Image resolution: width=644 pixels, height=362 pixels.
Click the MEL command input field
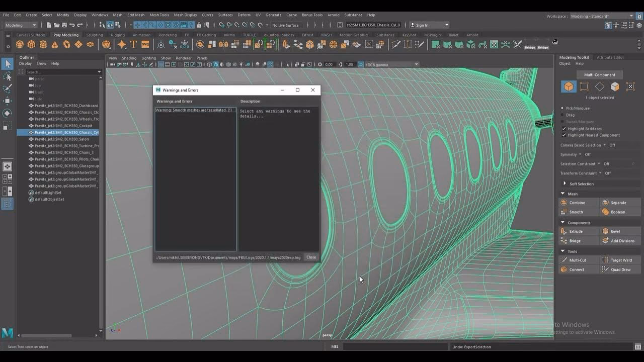tap(394, 346)
